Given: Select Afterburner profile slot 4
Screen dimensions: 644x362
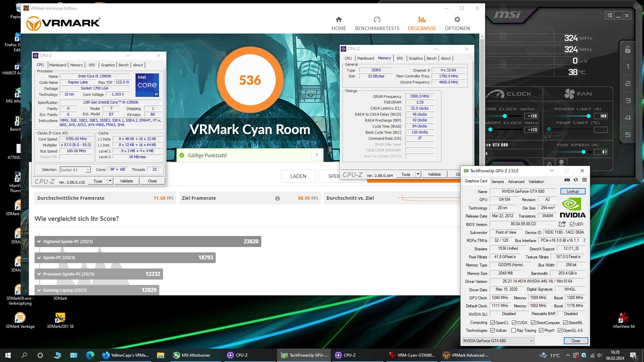Looking at the screenshot, I should point(628,118).
